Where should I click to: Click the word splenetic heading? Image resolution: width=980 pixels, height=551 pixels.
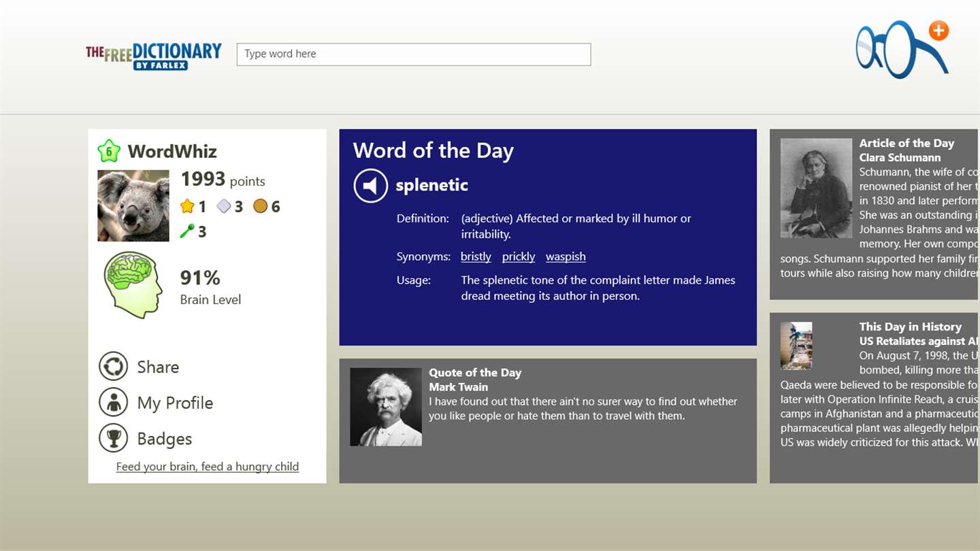432,185
